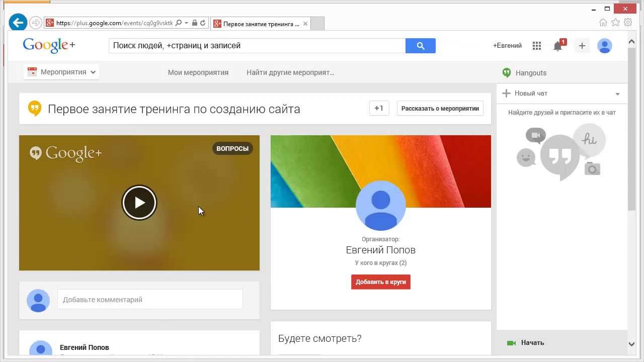Click the colorful cover photo

pos(381,171)
